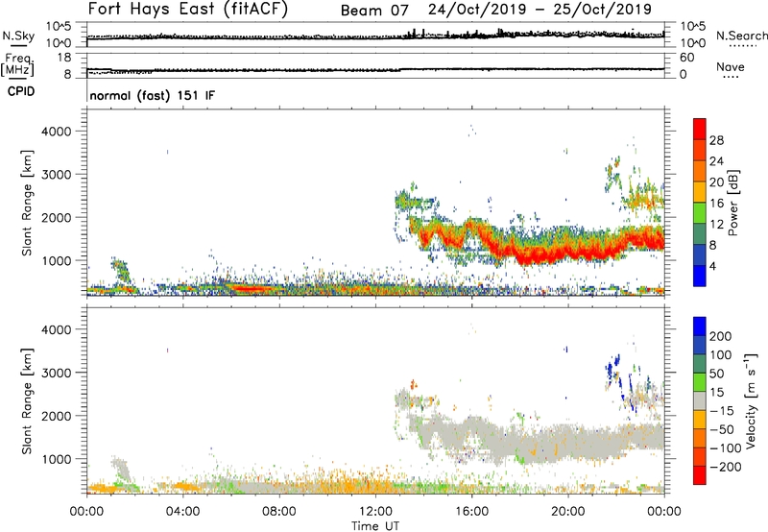The width and height of the screenshot is (768, 532).
Task: Click the "Velocity [m s-1]" colorbar title
Action: click(x=751, y=401)
